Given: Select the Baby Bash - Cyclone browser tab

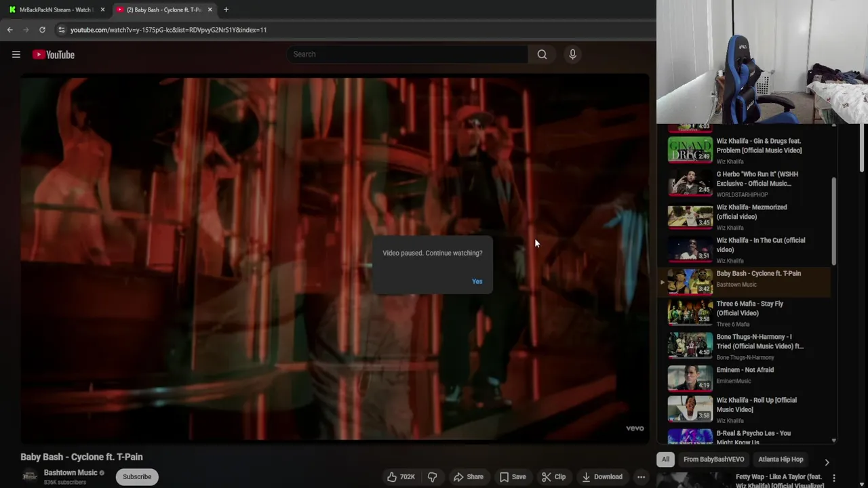Looking at the screenshot, I should coord(164,9).
